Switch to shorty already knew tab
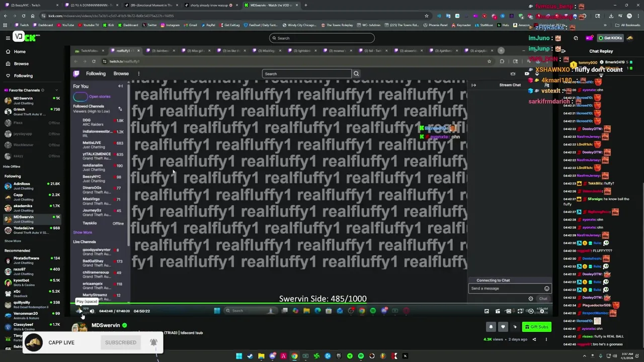644x362 pixels. (x=211, y=5)
